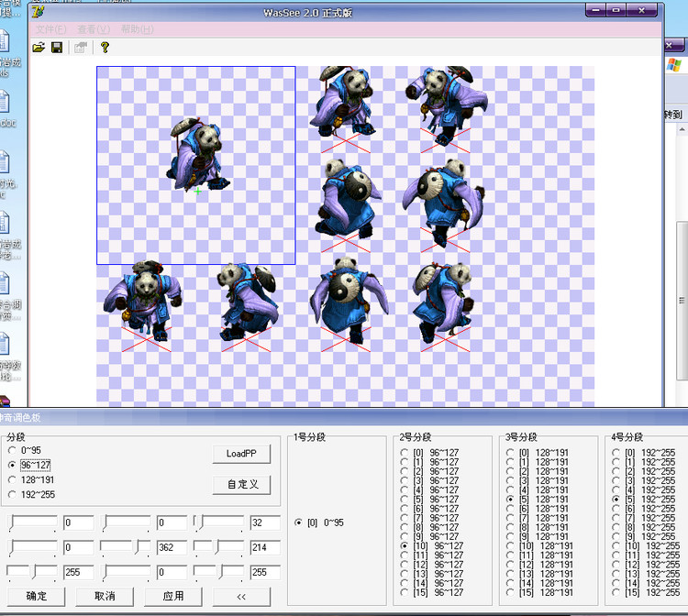Click the yellow question mark help icon
This screenshot has width=688, height=616.
pyautogui.click(x=105, y=47)
